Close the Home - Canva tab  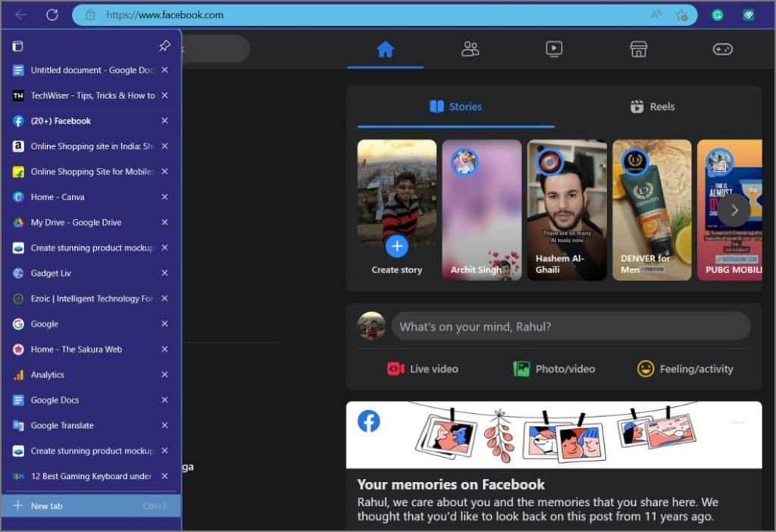click(x=164, y=196)
